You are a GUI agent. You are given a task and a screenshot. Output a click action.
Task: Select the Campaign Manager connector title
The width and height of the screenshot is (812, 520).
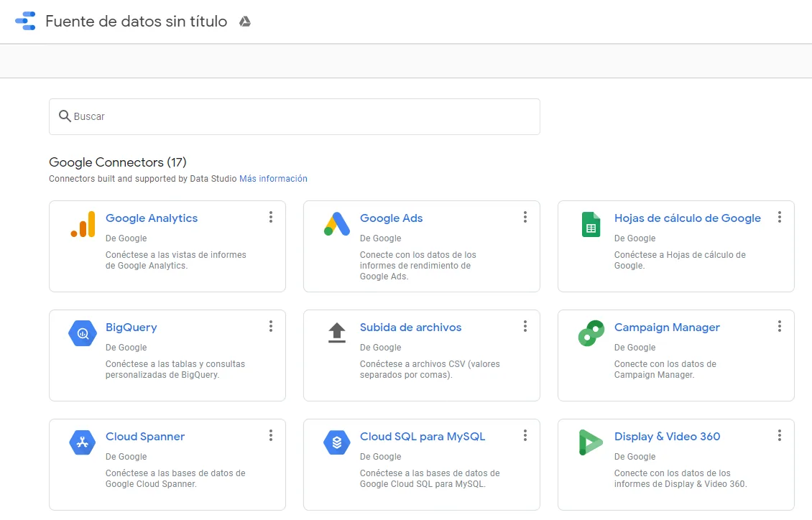tap(667, 328)
